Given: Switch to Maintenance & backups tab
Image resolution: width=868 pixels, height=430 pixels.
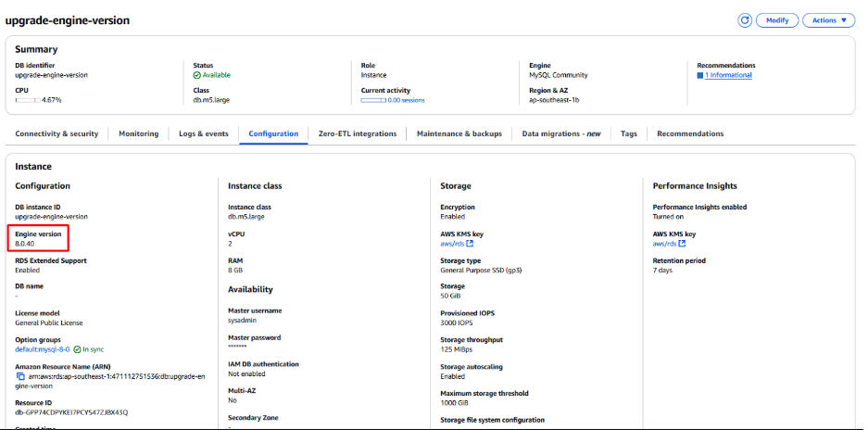Looking at the screenshot, I should pyautogui.click(x=459, y=133).
